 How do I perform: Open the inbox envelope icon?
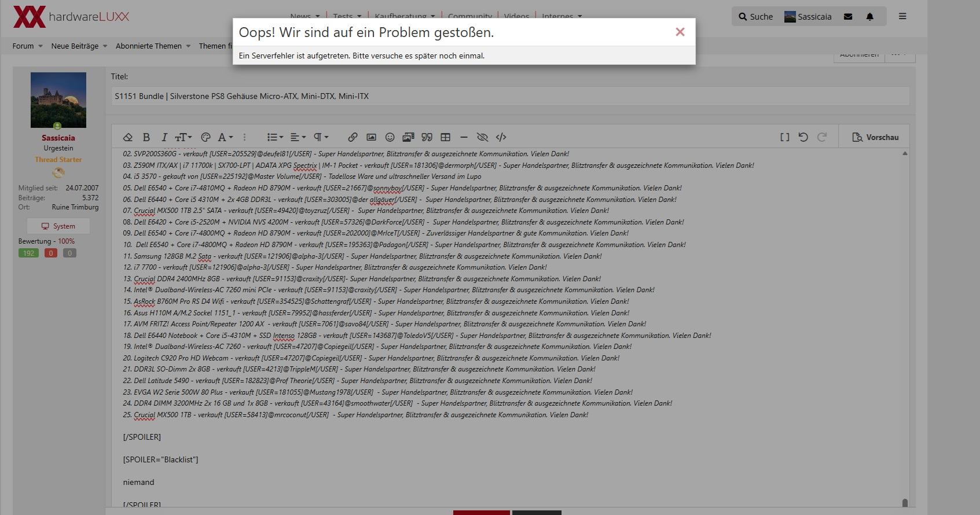(848, 17)
